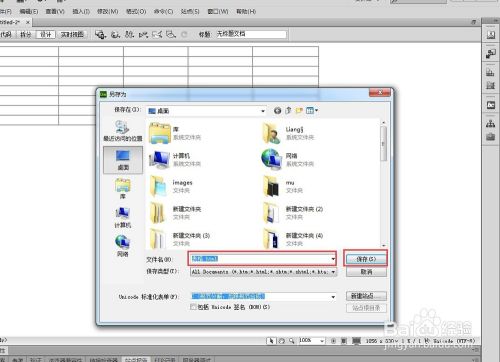Select the Zoom magnifier tool in status bar

(292, 341)
